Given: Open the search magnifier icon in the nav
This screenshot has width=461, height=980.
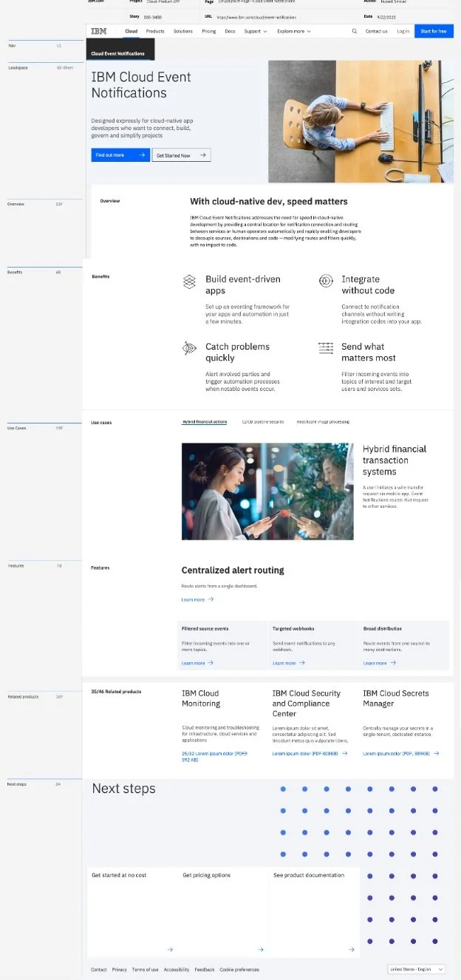Looking at the screenshot, I should tap(355, 31).
